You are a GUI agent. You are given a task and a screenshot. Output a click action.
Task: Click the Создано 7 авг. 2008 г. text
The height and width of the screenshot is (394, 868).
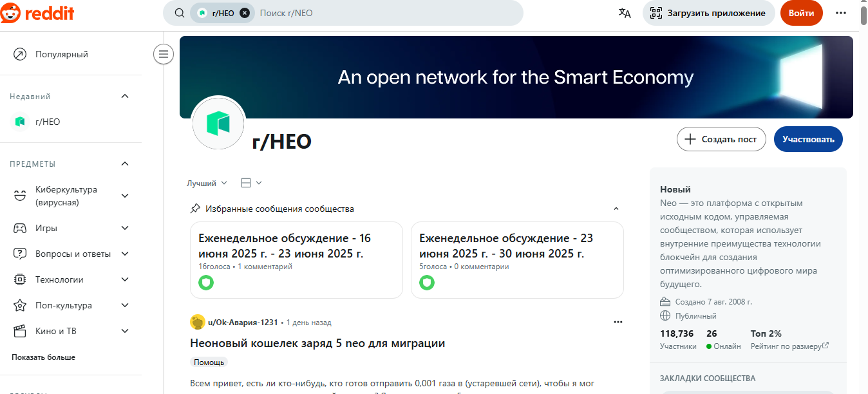[x=713, y=301]
